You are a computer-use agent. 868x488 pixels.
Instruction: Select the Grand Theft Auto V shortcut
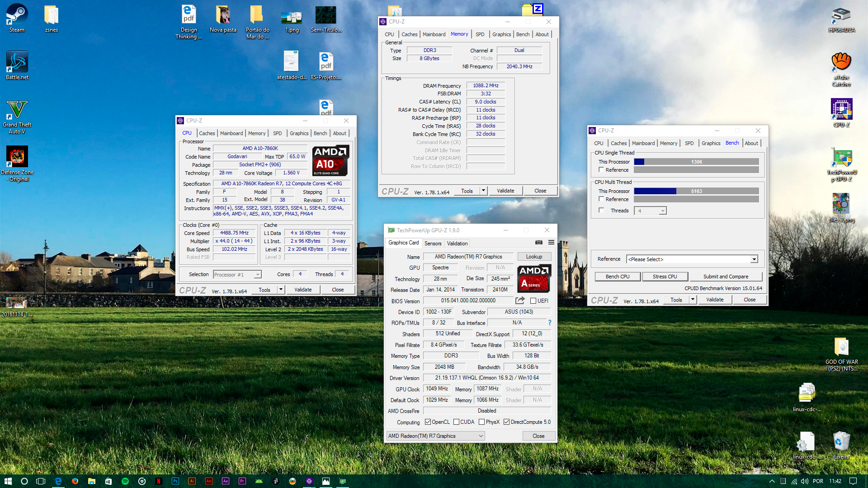pos(17,117)
